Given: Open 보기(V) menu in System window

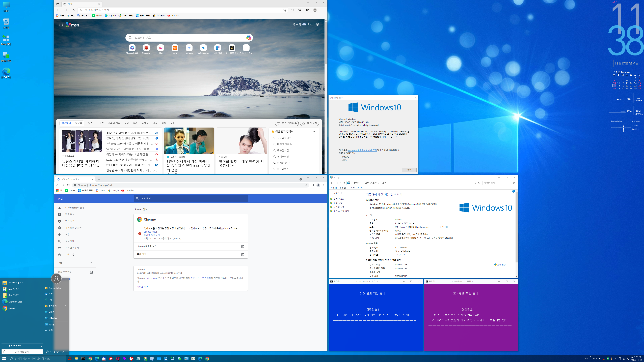Looking at the screenshot, I should point(352,188).
